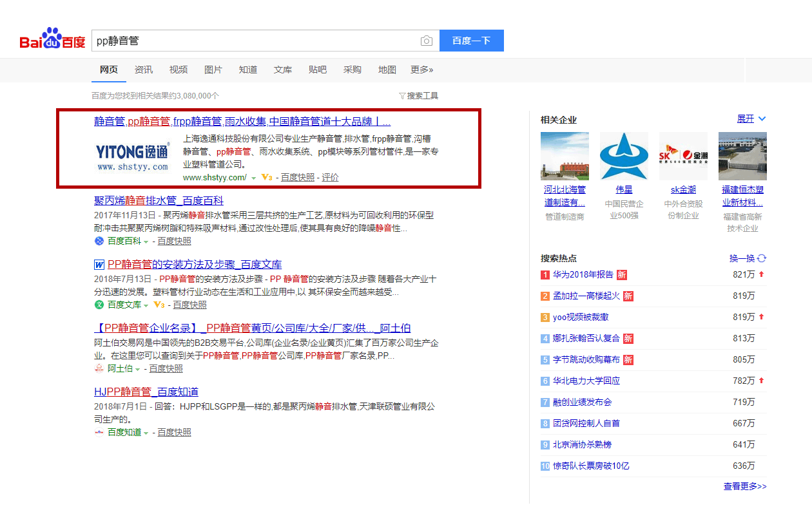
Task: Click the sk金潮 company name link
Action: (x=683, y=190)
